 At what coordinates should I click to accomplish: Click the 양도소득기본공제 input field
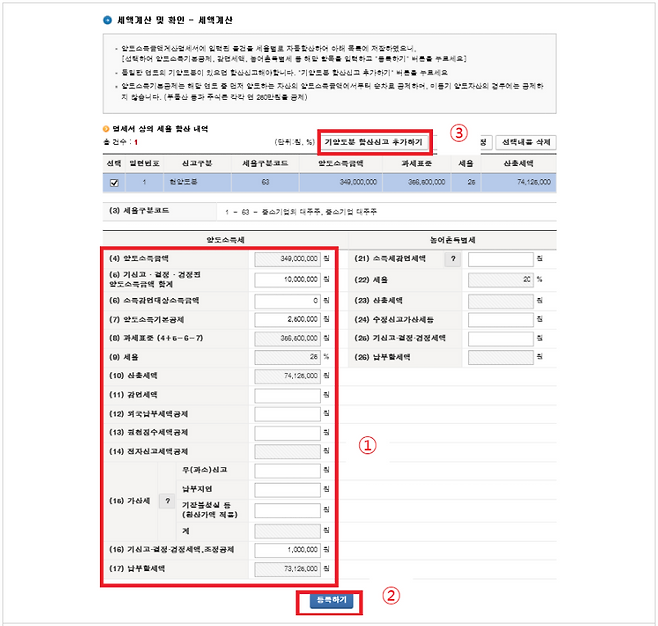tap(286, 318)
